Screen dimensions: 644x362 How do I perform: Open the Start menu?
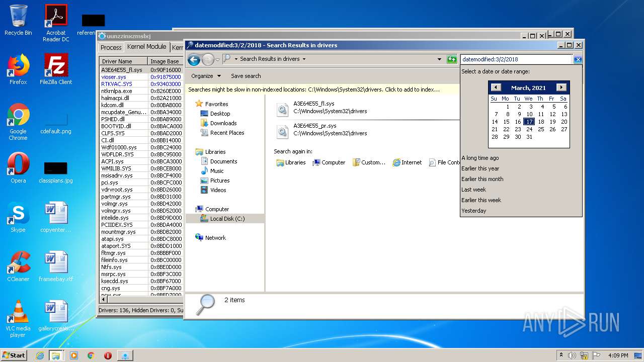pos(14,355)
